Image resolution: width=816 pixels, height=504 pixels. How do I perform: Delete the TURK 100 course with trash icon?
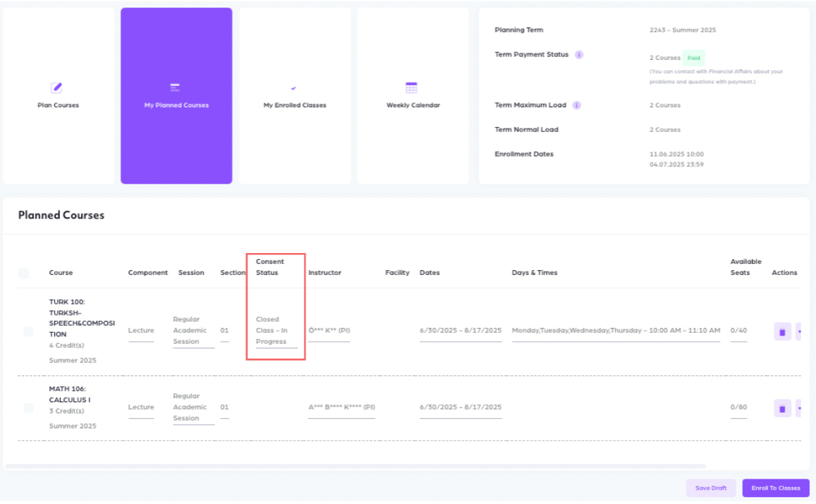[782, 332]
